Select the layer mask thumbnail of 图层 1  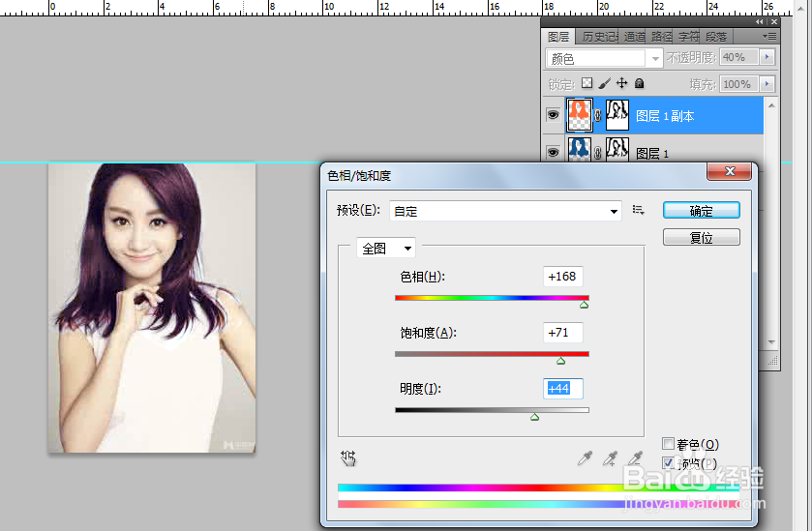(x=617, y=150)
